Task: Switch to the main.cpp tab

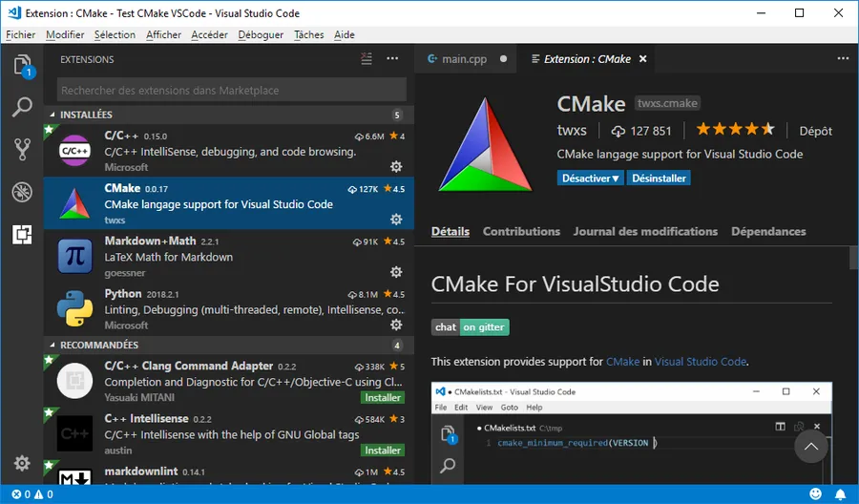Action: (466, 58)
